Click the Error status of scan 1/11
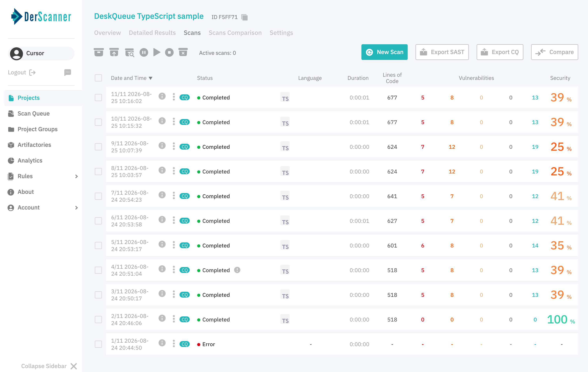 206,344
